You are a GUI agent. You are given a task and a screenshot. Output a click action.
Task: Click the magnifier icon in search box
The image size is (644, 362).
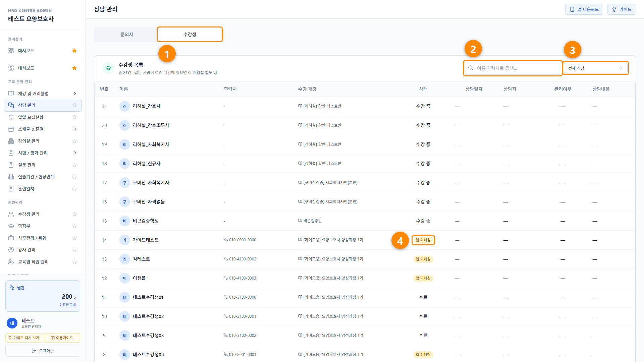coord(471,68)
